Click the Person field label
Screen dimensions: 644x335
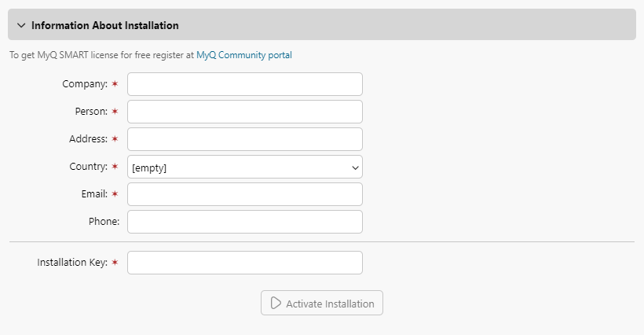click(x=91, y=111)
